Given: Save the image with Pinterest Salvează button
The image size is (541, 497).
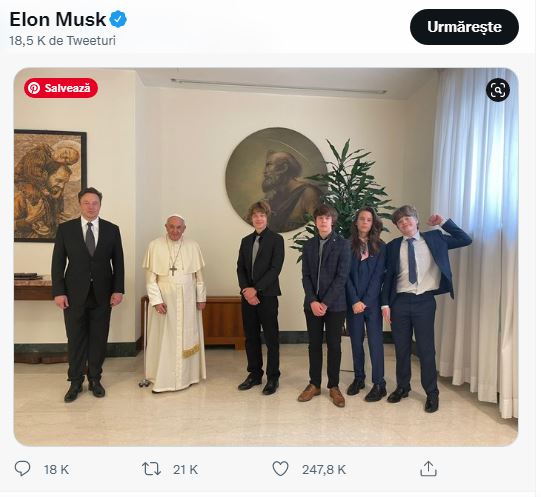Looking at the screenshot, I should (61, 88).
